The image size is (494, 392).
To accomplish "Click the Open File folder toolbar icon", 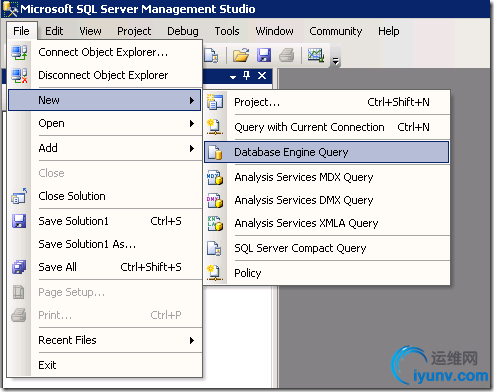I will pyautogui.click(x=241, y=55).
